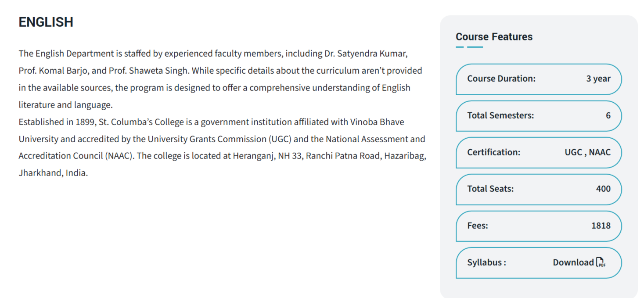Viewport: 644px width, 298px height.
Task: Click the teal underline below Course Features
Action: (x=469, y=47)
